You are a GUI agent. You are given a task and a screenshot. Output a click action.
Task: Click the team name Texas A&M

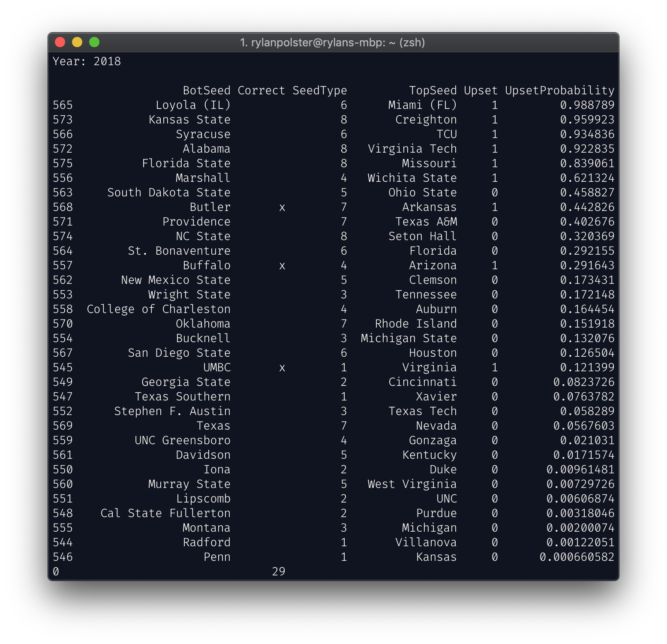(426, 222)
